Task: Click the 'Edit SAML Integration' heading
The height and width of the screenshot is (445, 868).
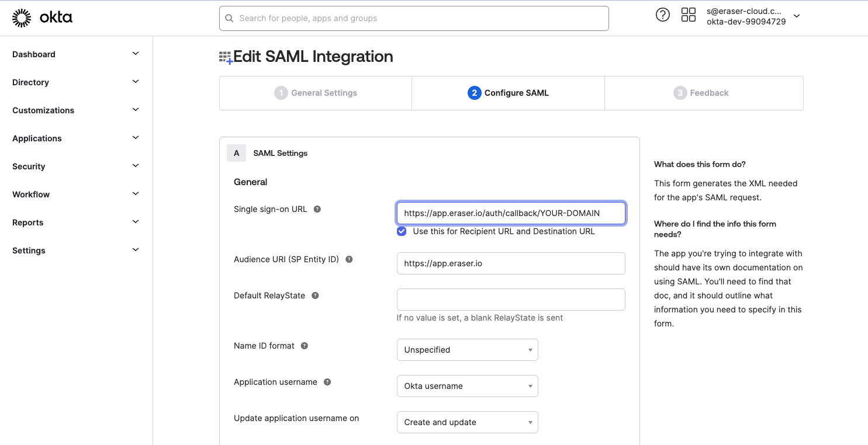Action: coord(313,57)
